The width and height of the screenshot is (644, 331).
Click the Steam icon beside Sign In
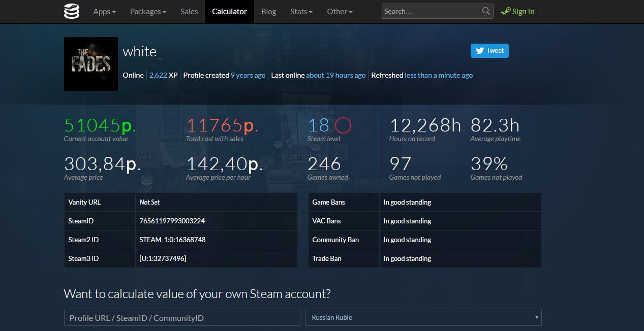tap(505, 11)
